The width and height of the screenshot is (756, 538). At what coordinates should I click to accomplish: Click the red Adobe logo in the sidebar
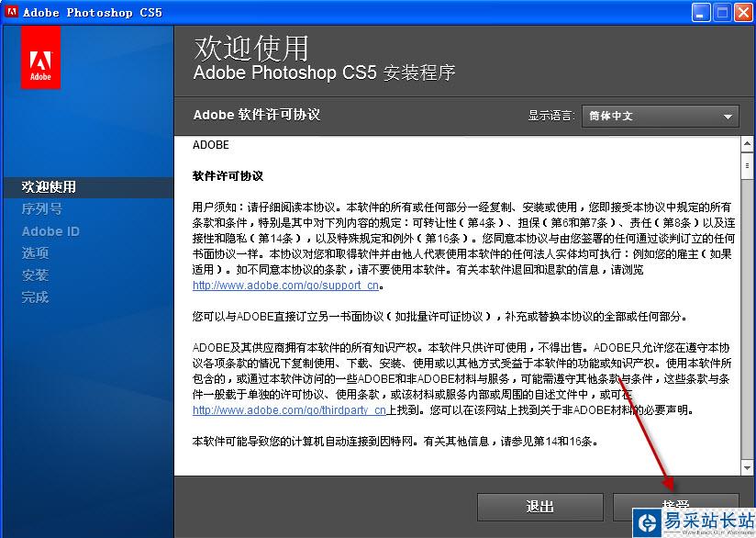point(40,58)
